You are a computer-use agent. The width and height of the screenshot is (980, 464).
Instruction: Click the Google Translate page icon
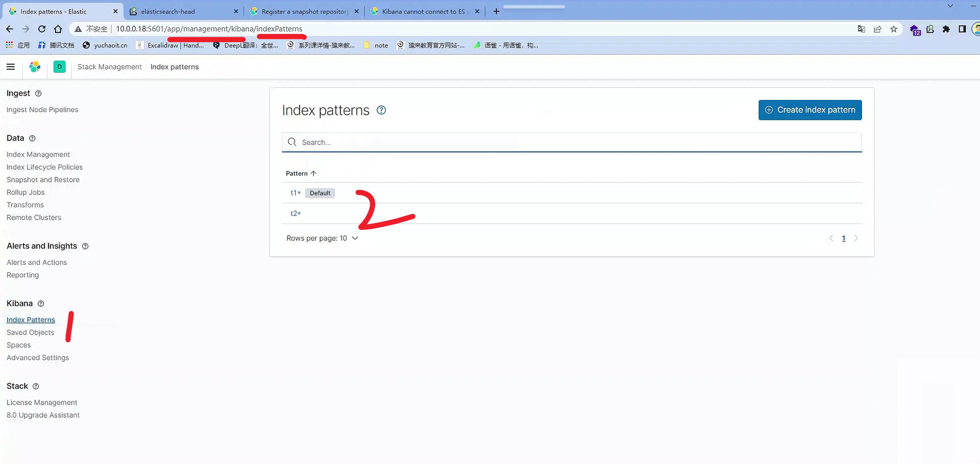click(861, 29)
